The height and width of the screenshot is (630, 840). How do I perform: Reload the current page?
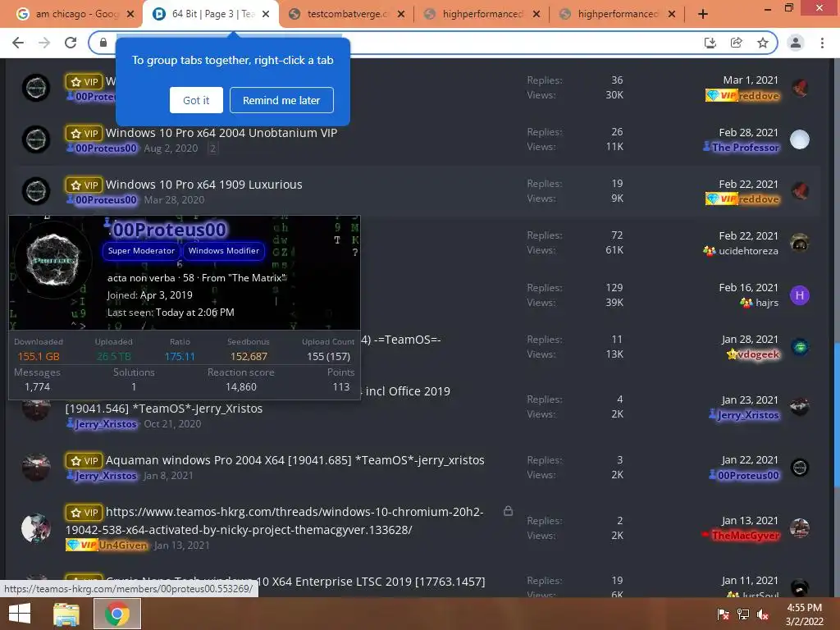pyautogui.click(x=71, y=43)
